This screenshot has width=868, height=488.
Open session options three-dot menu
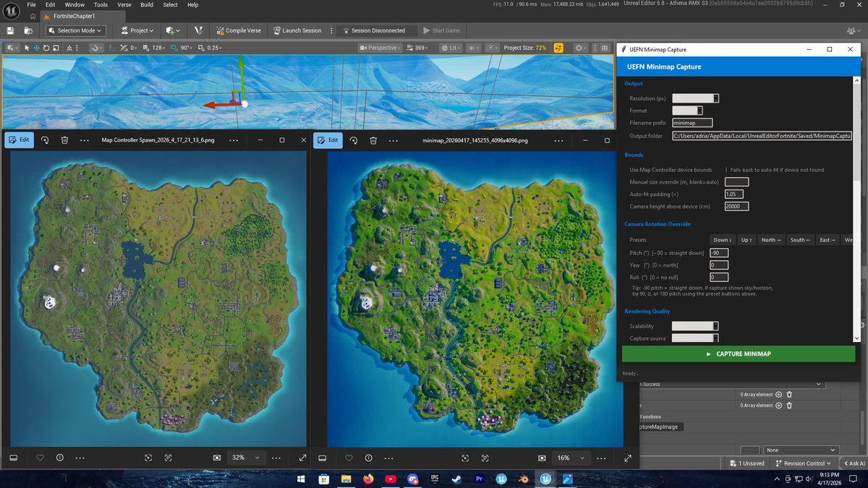331,30
